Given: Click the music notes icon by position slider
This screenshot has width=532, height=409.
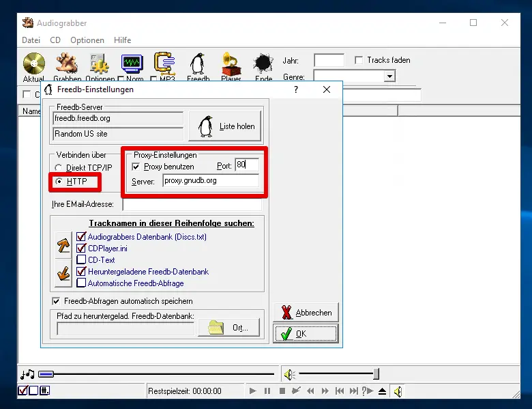Looking at the screenshot, I should [x=27, y=374].
